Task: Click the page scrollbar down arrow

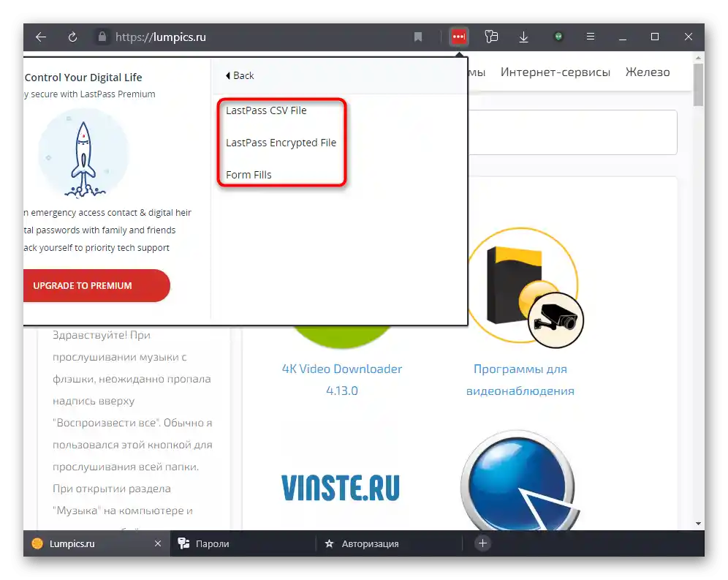Action: tap(698, 524)
